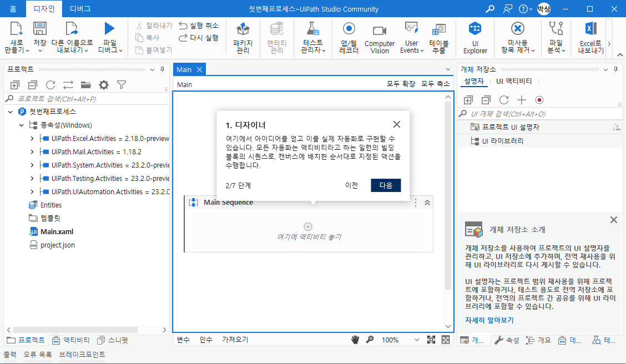Click 이전 in the tour popup
The height and width of the screenshot is (364, 626).
(352, 185)
